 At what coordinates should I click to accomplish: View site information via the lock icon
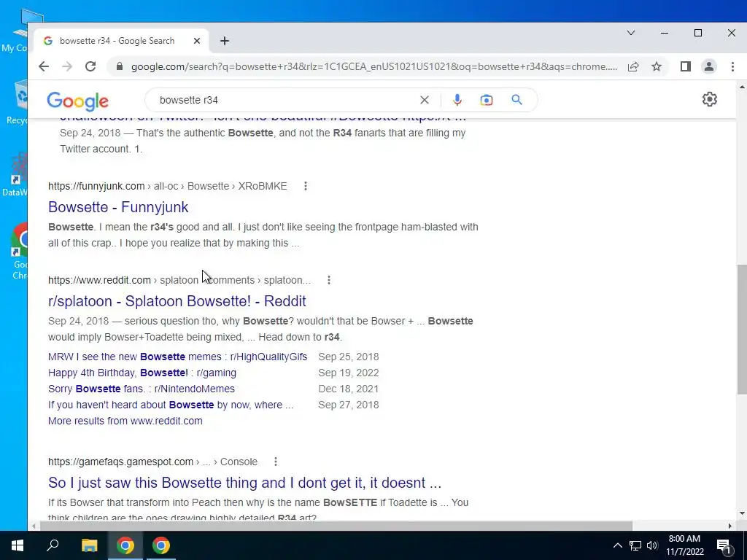tap(120, 66)
